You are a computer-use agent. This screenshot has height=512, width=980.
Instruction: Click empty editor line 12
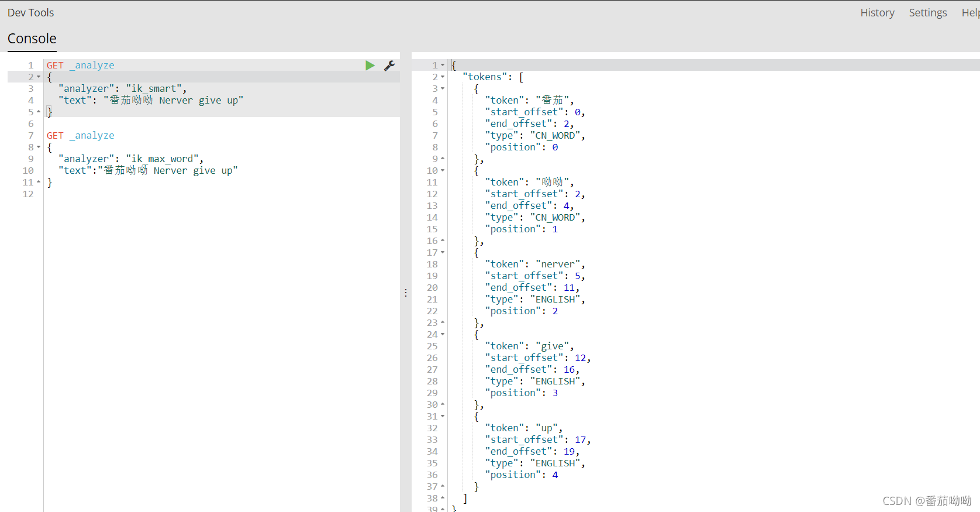222,194
